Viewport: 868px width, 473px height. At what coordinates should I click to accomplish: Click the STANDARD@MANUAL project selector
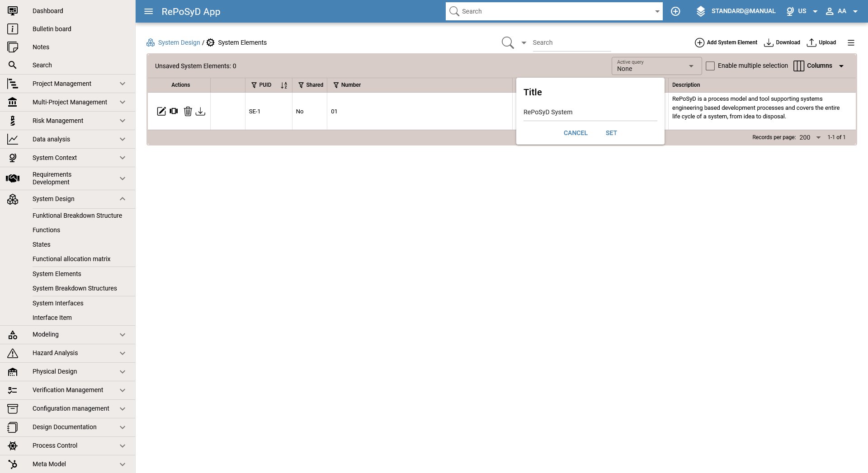coord(736,11)
